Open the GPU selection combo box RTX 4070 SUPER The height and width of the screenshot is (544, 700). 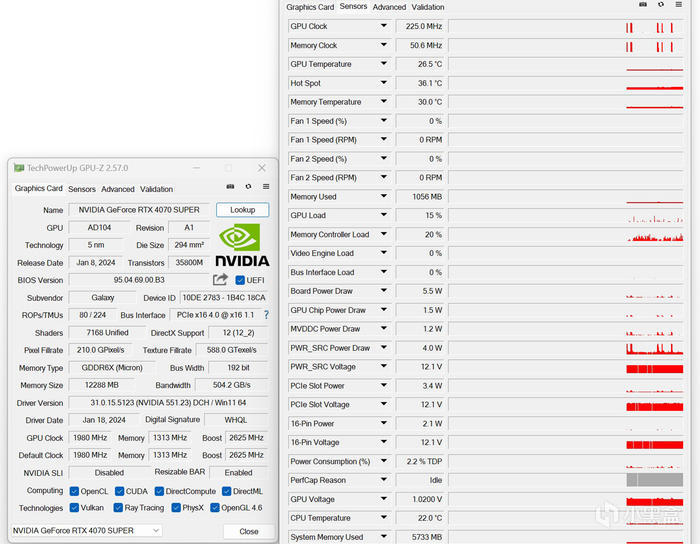[x=86, y=531]
